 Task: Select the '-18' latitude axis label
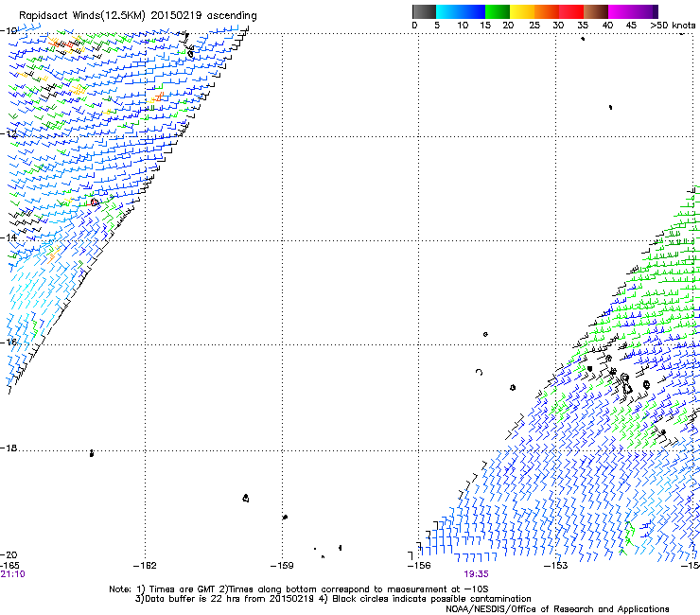(x=9, y=448)
